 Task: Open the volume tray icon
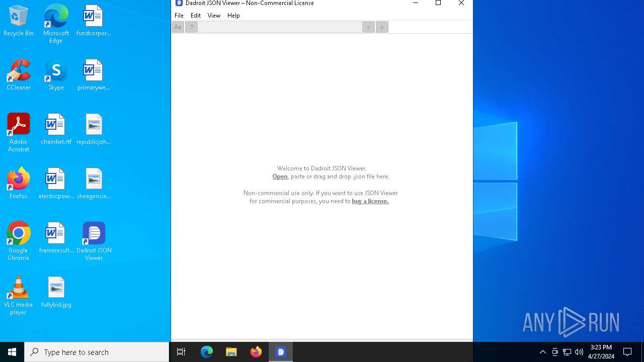point(579,352)
